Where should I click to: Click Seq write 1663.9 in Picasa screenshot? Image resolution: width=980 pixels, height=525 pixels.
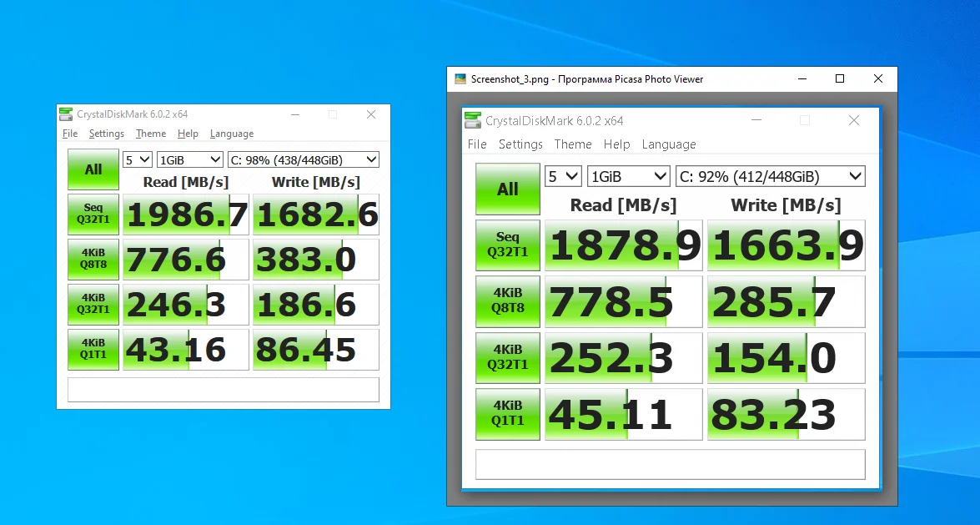(787, 245)
